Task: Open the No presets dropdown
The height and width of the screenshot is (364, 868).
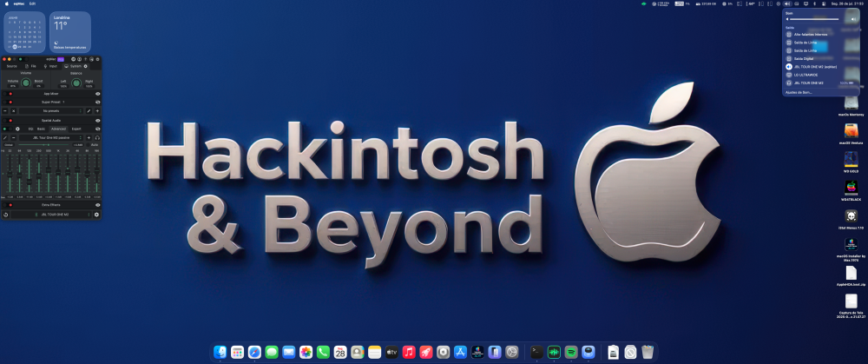Action: coord(51,111)
